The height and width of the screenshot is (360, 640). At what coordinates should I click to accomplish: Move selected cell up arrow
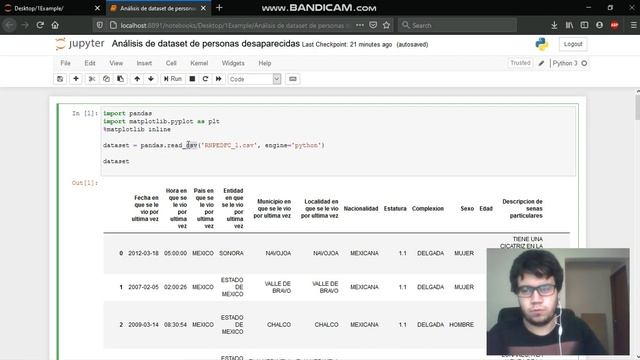137,79
